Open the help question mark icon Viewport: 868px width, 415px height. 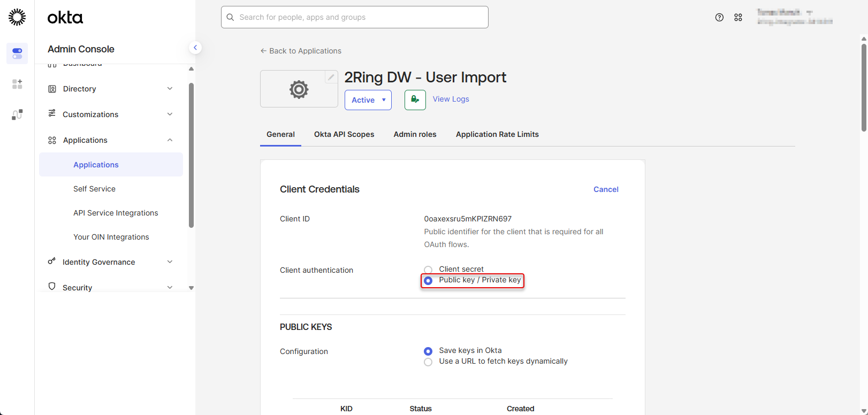(719, 18)
